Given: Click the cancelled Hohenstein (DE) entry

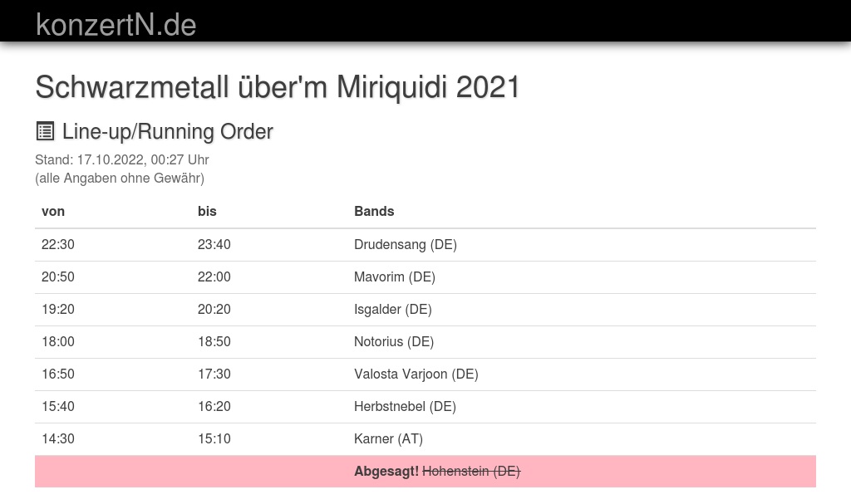Looking at the screenshot, I should click(471, 471).
